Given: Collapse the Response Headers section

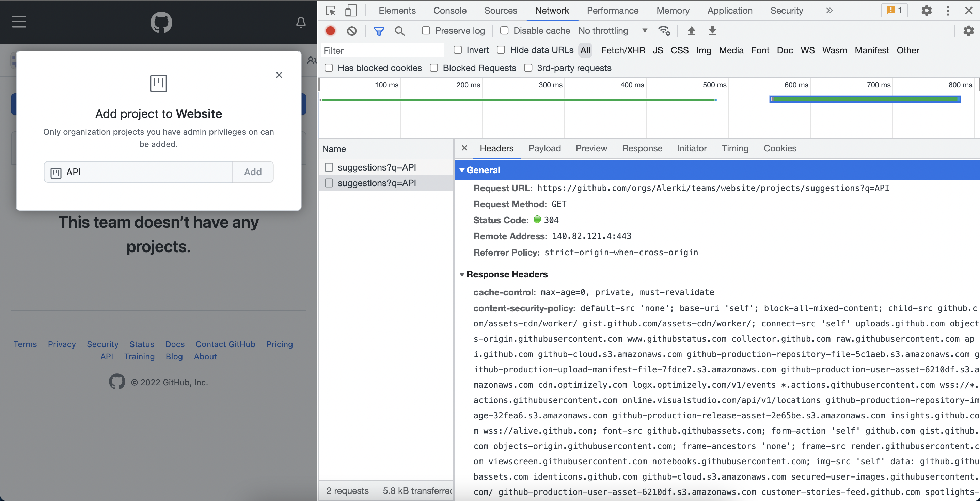Looking at the screenshot, I should [462, 274].
